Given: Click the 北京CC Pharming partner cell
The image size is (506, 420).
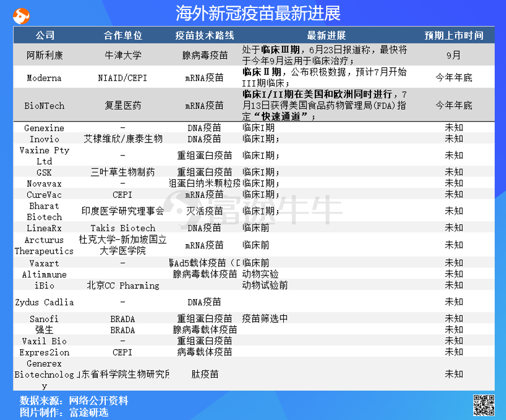Looking at the screenshot, I should coord(123,285).
